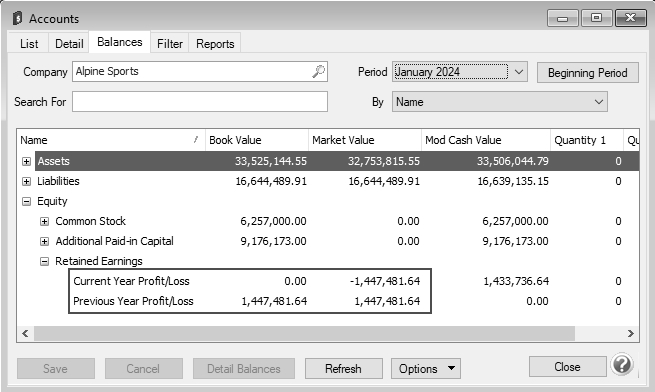This screenshot has height=392, width=655.
Task: Click the Beginning Period button
Action: pos(587,73)
